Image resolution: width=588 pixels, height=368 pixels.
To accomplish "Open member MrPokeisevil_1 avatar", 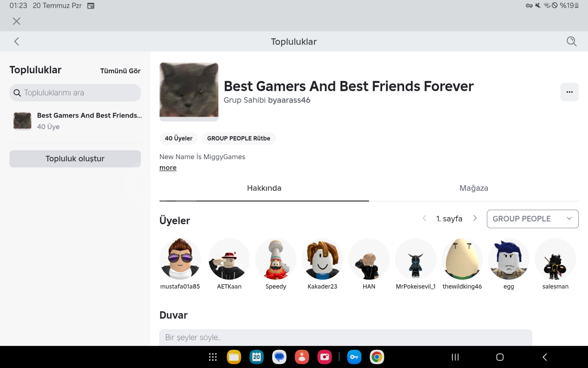I will coord(415,259).
